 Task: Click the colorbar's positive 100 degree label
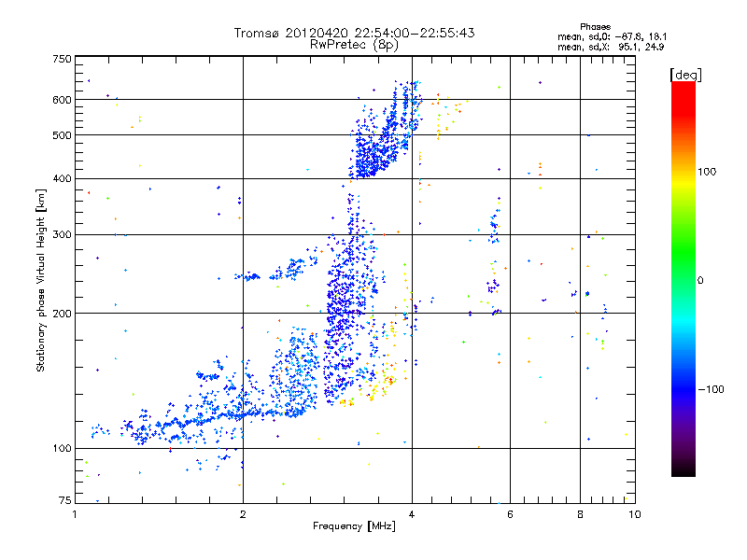pyautogui.click(x=707, y=172)
